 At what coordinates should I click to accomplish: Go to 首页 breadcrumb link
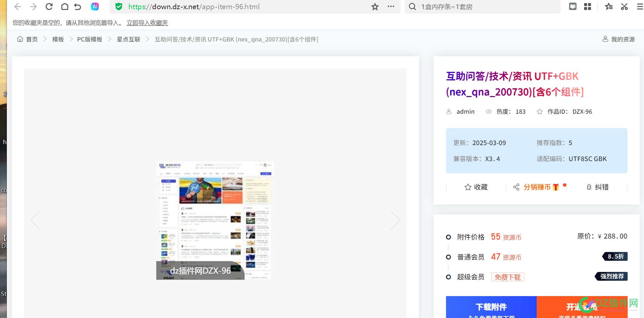32,39
